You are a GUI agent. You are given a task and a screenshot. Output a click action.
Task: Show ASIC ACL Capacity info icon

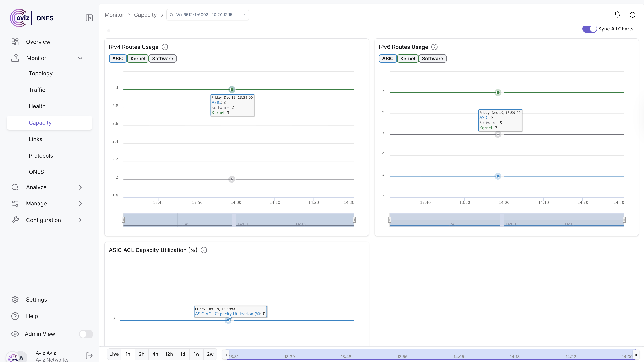click(x=204, y=250)
